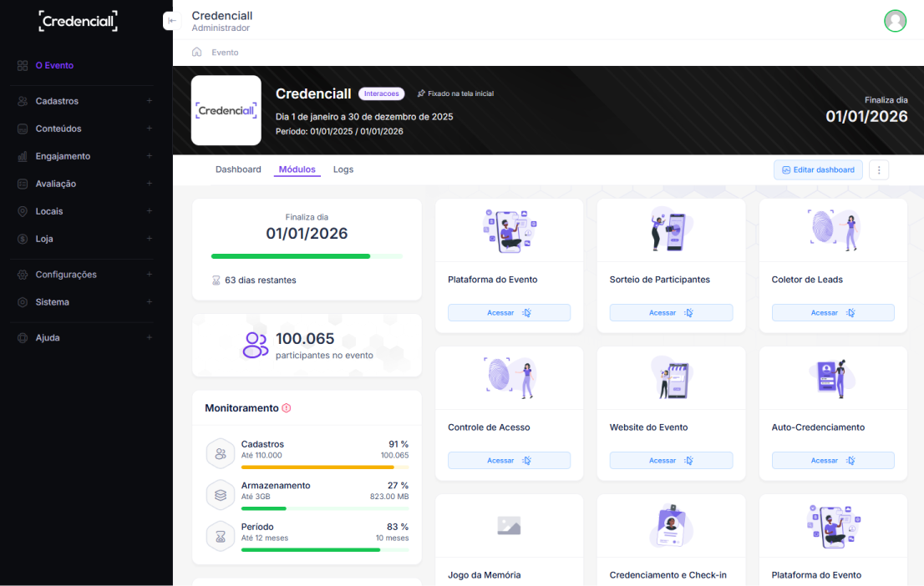The height and width of the screenshot is (586, 924).
Task: Click the user avatar icon
Action: click(x=895, y=21)
